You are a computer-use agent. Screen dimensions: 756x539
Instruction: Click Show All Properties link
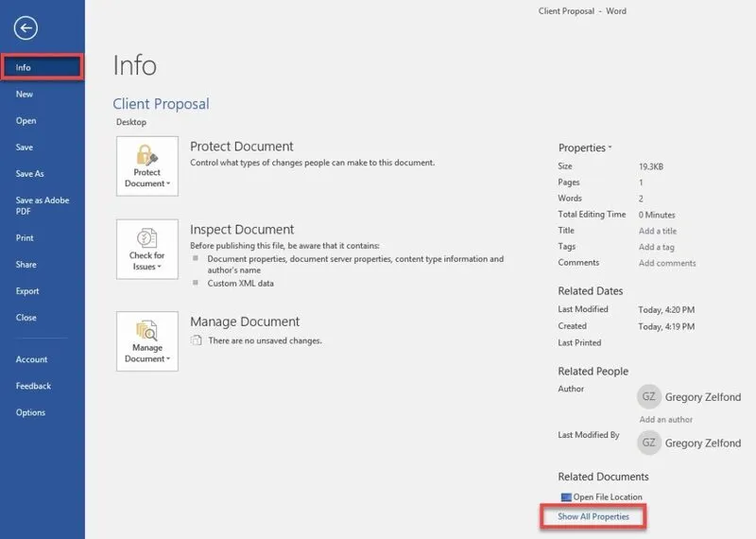(x=593, y=517)
